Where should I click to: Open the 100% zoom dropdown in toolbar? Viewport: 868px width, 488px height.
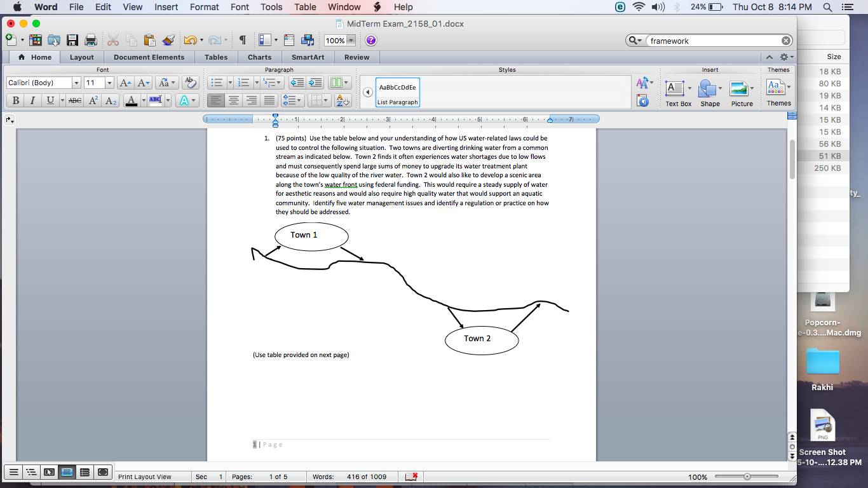pyautogui.click(x=351, y=41)
